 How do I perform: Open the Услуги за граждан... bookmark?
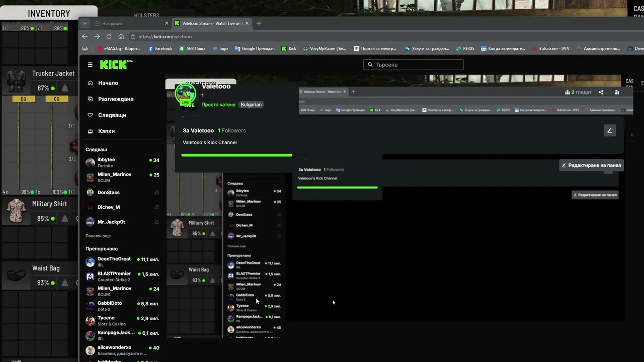click(427, 49)
